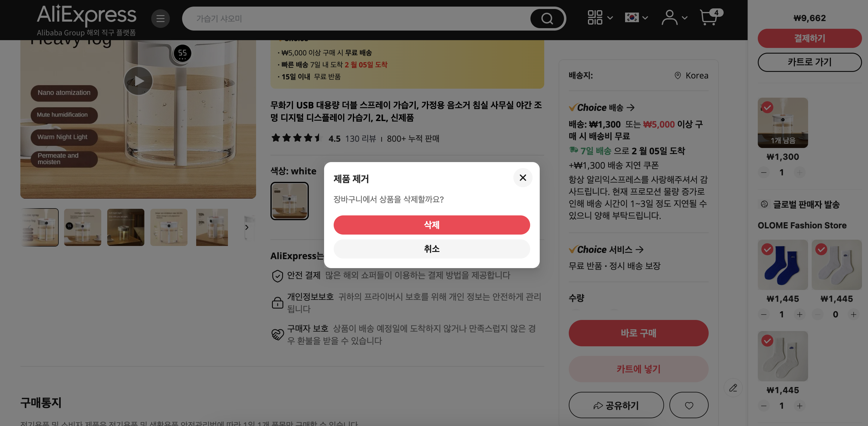Show next product thumbnails with arrow
868x426 pixels.
(x=247, y=227)
